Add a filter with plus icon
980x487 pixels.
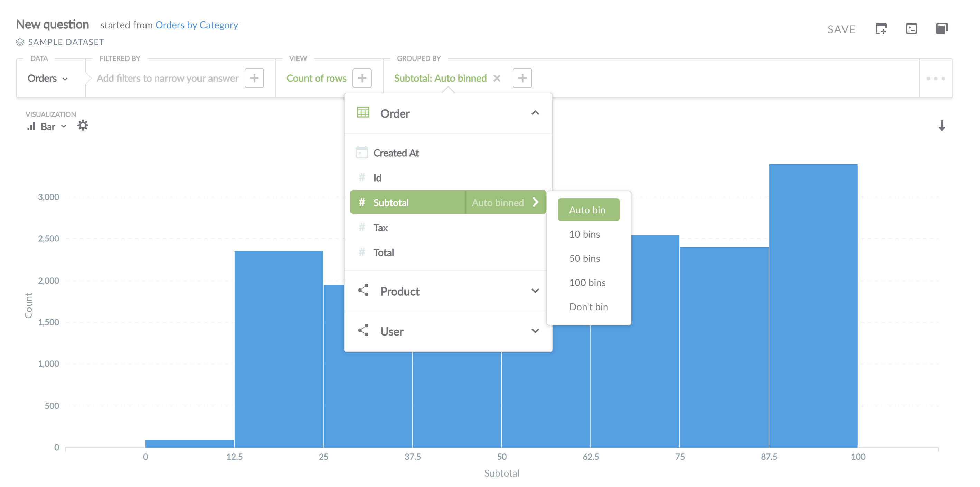(254, 79)
